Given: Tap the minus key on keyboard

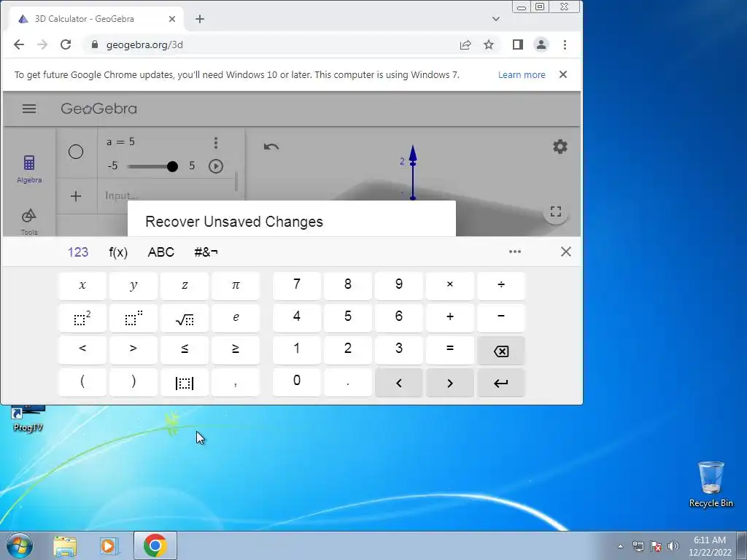Looking at the screenshot, I should pyautogui.click(x=501, y=318).
